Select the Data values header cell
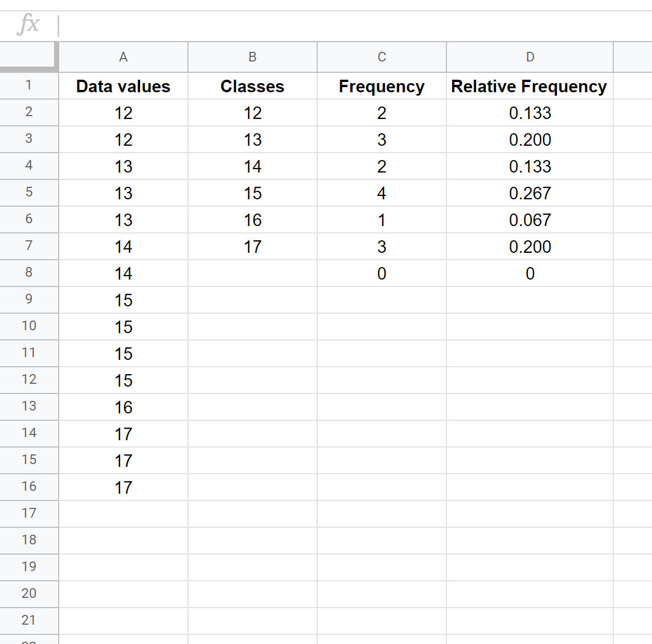Screen dimensions: 652x644 coord(123,86)
